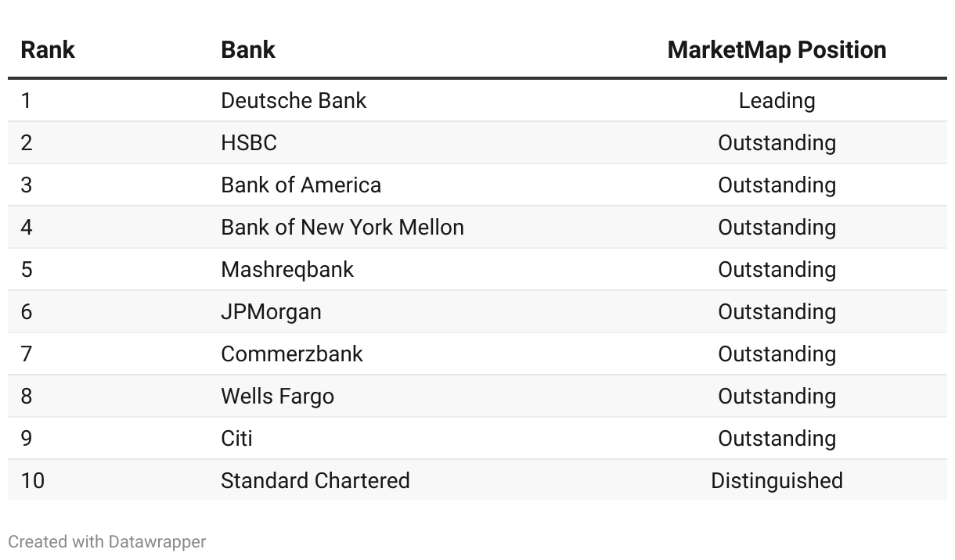Click the JPMorgan bank name

(x=271, y=312)
